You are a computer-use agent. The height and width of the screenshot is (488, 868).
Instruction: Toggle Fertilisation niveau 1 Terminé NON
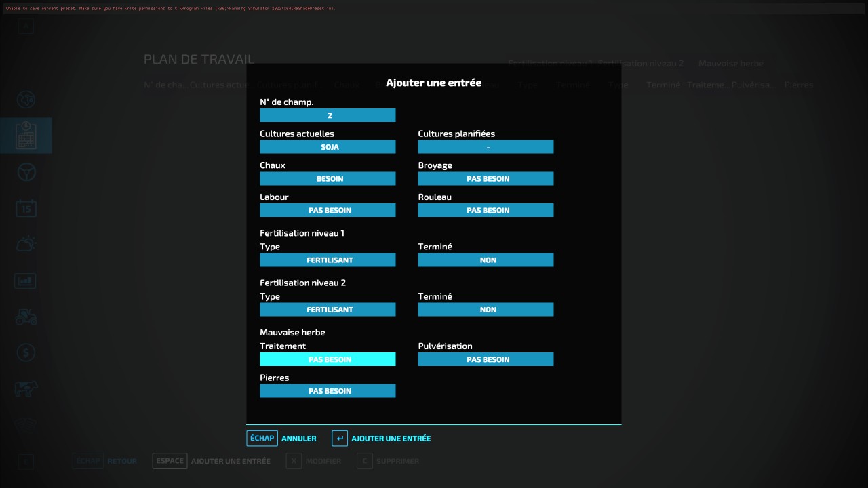[x=486, y=260]
